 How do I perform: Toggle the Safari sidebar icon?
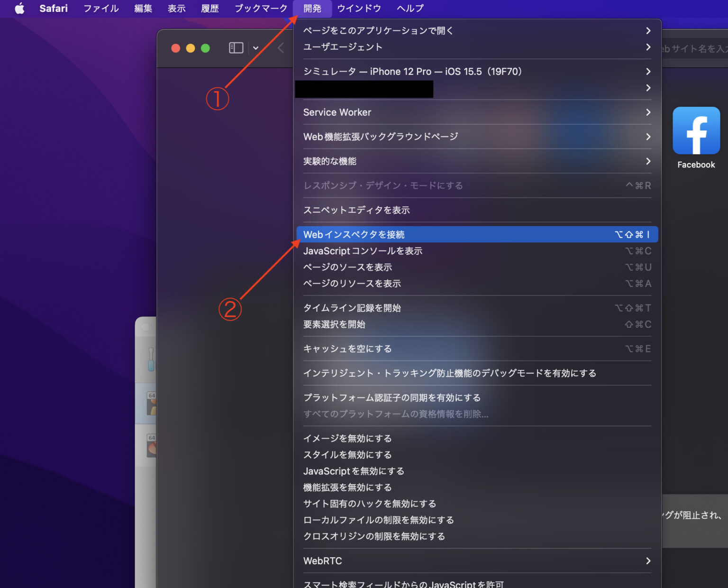point(236,48)
